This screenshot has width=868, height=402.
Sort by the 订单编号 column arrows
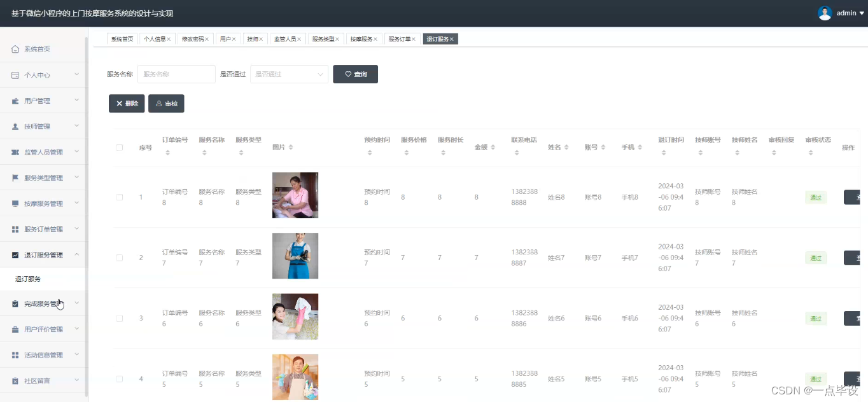(168, 153)
